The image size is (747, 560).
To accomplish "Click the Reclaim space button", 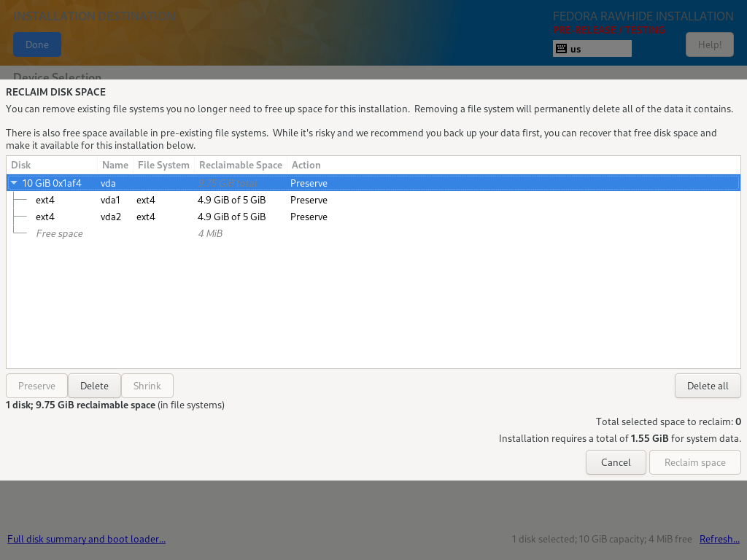I will [x=695, y=462].
